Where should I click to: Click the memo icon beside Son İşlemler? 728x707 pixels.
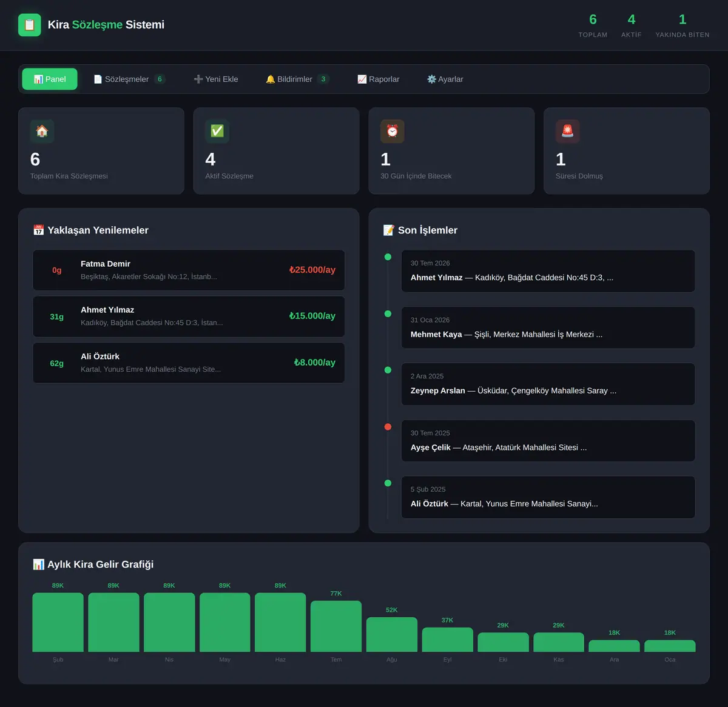[389, 230]
